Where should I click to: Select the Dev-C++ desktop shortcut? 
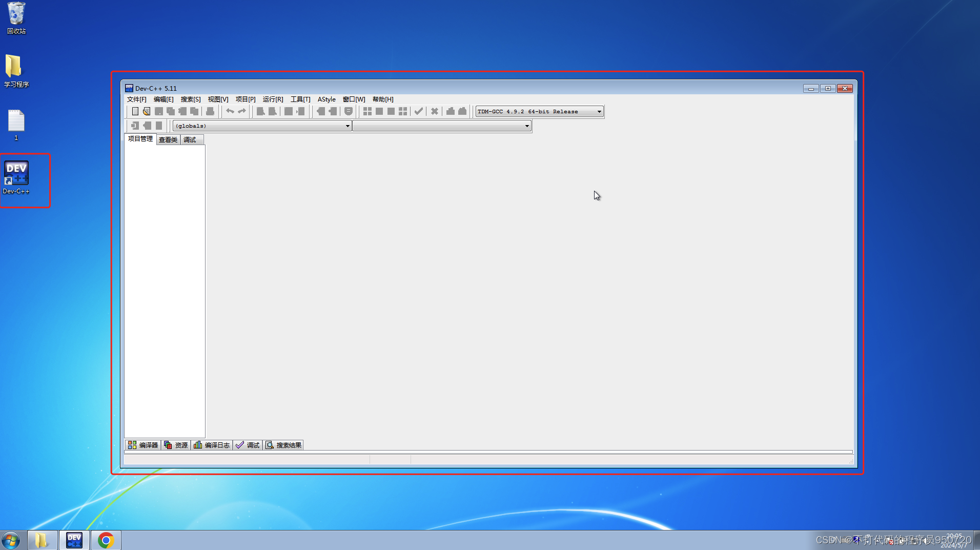point(16,177)
